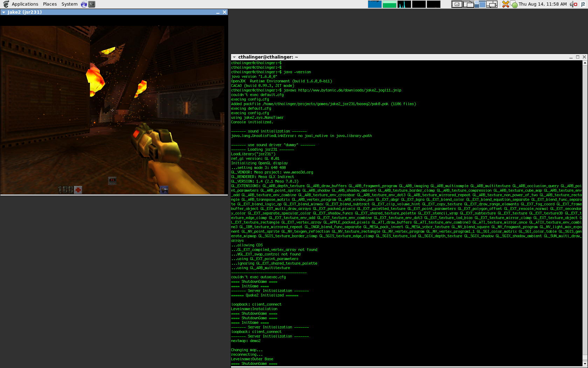Image resolution: width=588 pixels, height=368 pixels.
Task: Switch to the highlighted blue workspace
Action: click(x=480, y=4)
